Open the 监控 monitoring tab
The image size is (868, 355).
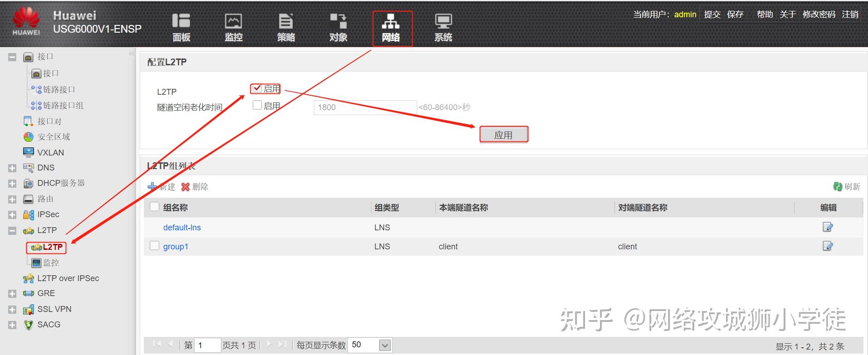coord(234,28)
